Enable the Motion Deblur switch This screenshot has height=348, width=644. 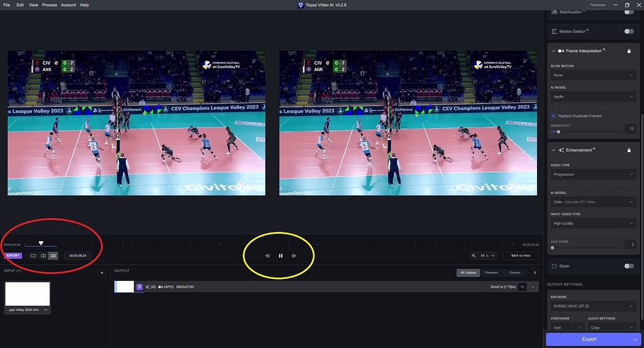629,31
